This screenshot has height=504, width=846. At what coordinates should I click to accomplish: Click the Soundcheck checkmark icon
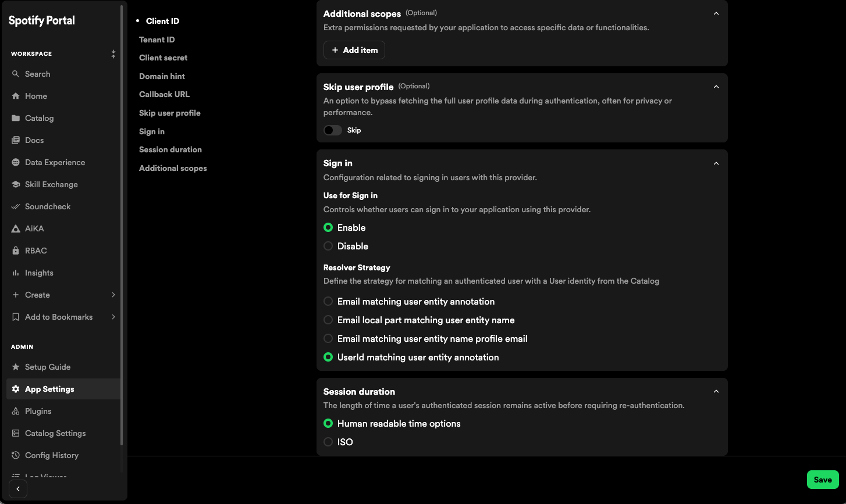click(x=16, y=206)
